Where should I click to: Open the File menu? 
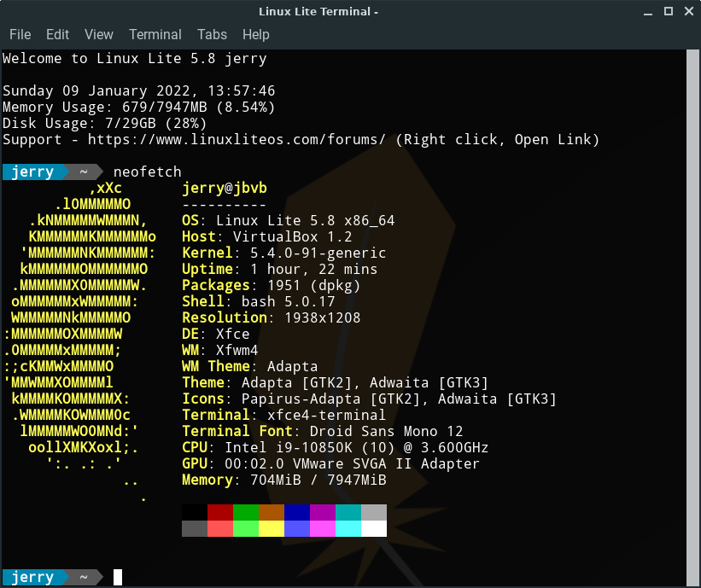pyautogui.click(x=20, y=35)
